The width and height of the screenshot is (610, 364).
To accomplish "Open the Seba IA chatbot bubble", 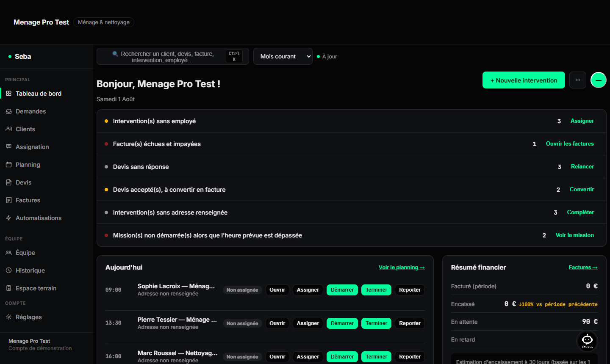I will tap(587, 341).
